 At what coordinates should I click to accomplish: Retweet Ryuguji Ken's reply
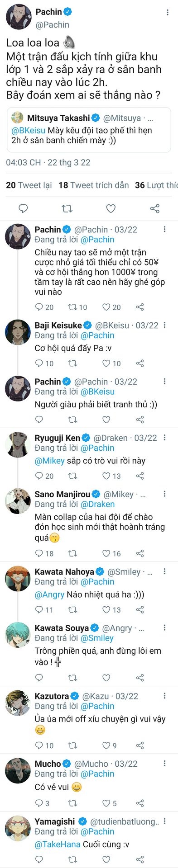[72, 476]
